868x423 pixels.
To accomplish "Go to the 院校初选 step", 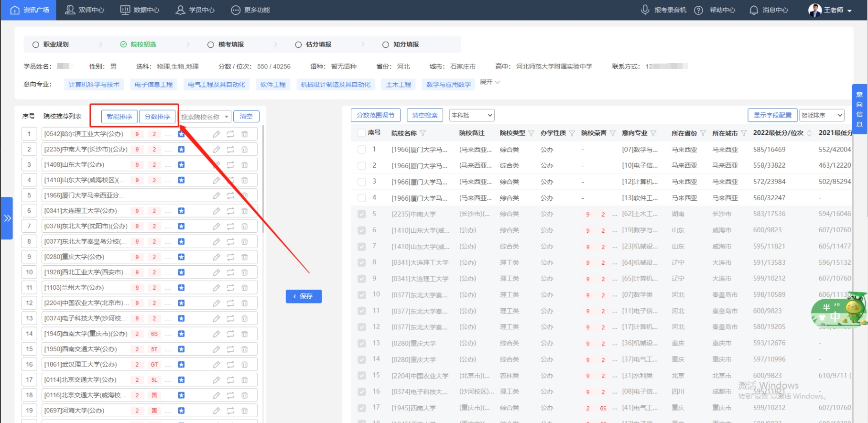I will [138, 44].
